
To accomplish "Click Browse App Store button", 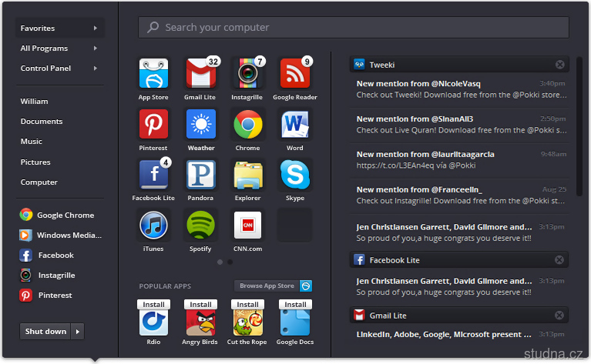I will point(267,286).
